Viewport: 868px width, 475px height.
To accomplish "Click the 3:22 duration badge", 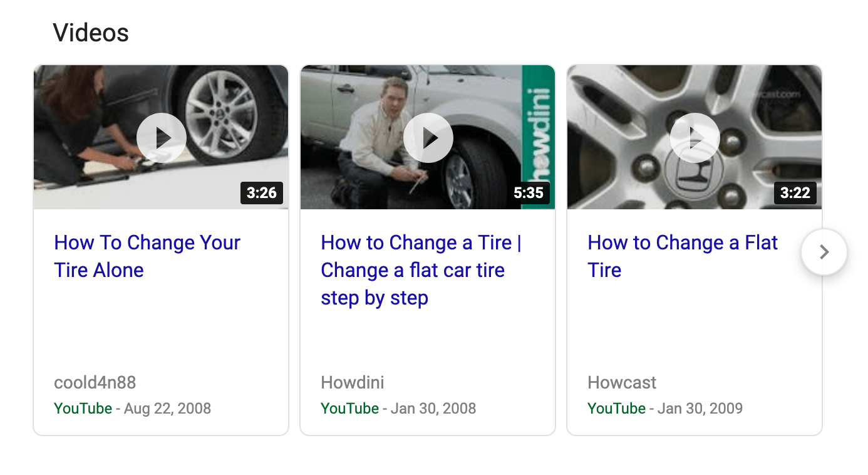I will 795,193.
